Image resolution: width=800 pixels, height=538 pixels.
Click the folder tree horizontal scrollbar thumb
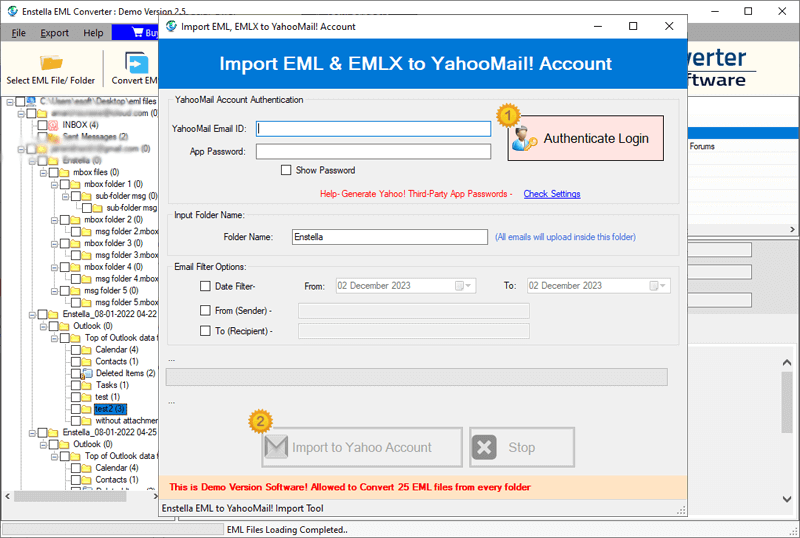click(x=70, y=496)
